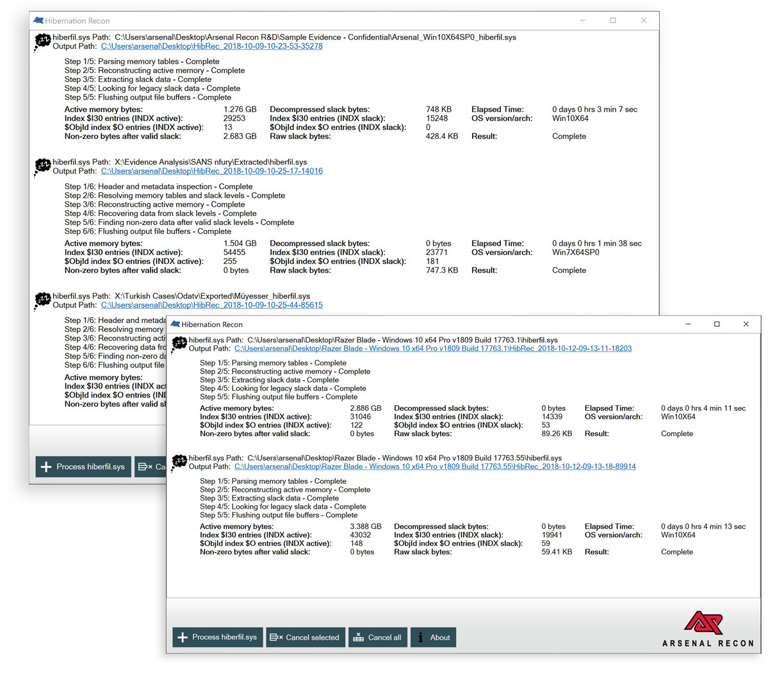The image size is (784, 689).
Task: Click INDX active entries value 29253
Action: tap(234, 119)
